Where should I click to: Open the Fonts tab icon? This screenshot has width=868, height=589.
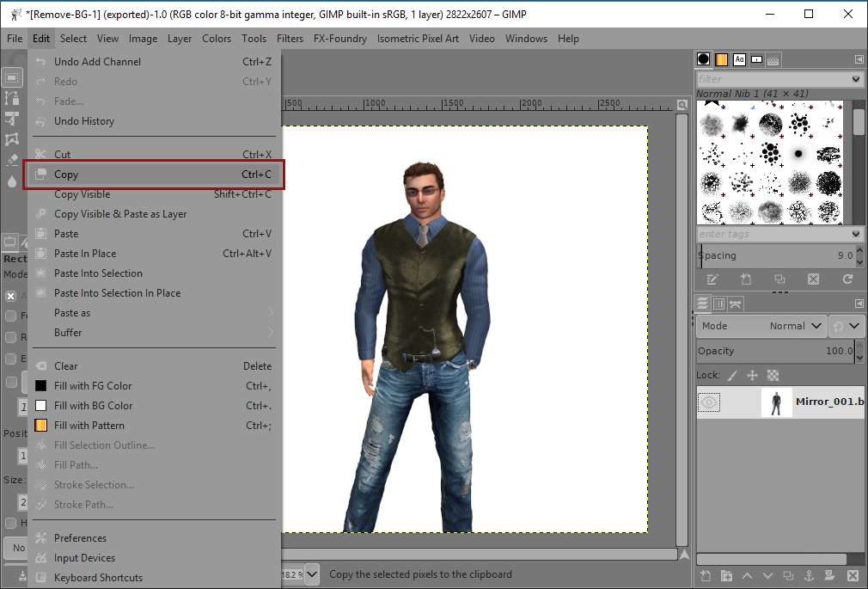point(739,59)
